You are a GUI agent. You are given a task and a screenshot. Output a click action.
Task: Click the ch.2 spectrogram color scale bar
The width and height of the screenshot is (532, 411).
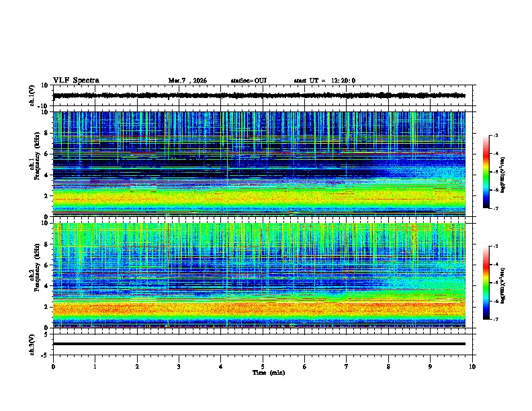(x=486, y=283)
